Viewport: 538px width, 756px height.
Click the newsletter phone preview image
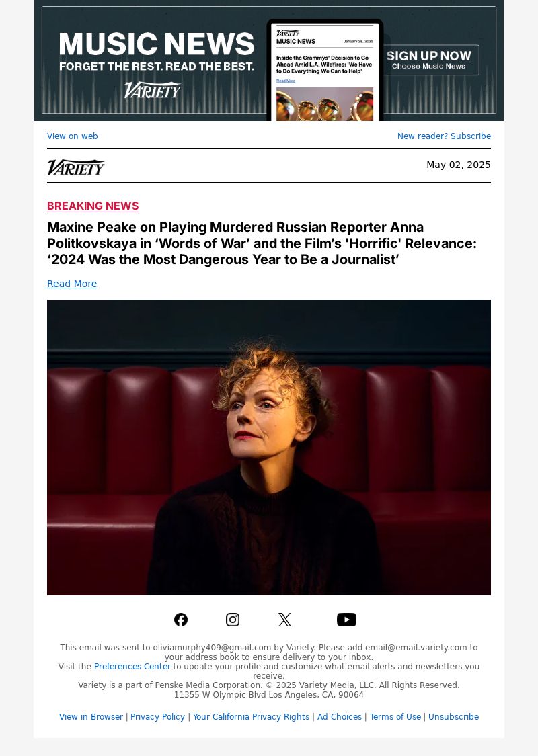pos(325,71)
